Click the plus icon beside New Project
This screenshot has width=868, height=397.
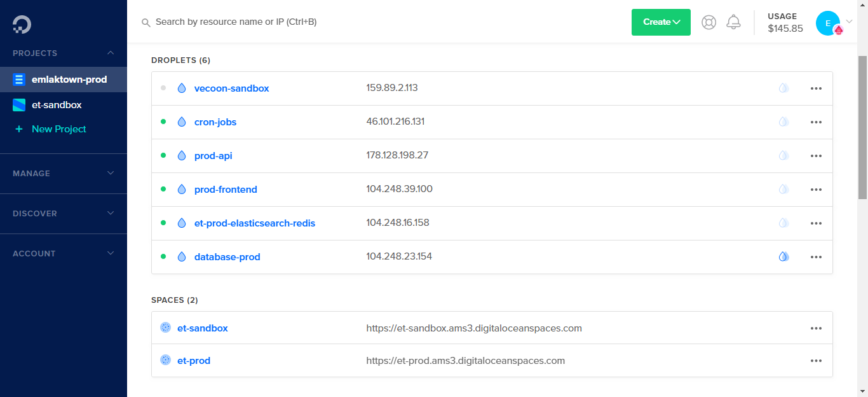coord(19,129)
